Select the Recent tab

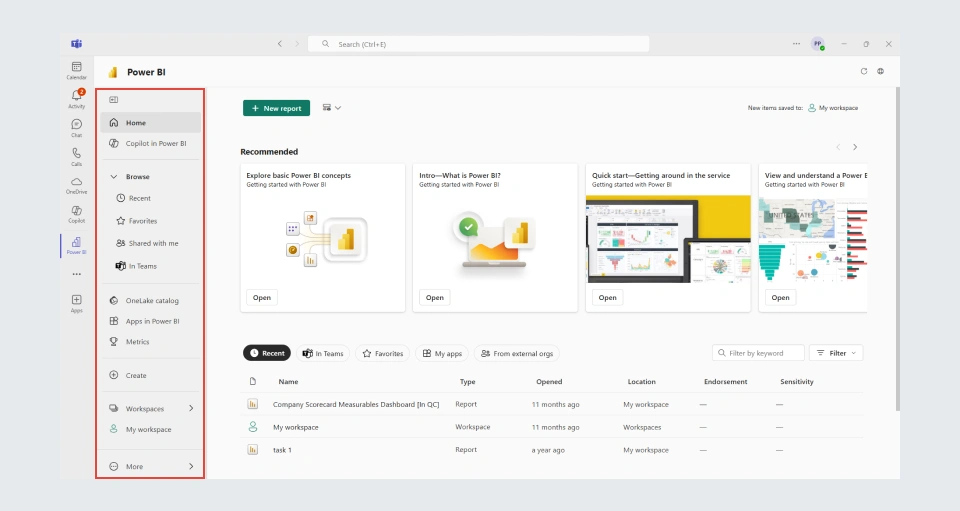(267, 353)
